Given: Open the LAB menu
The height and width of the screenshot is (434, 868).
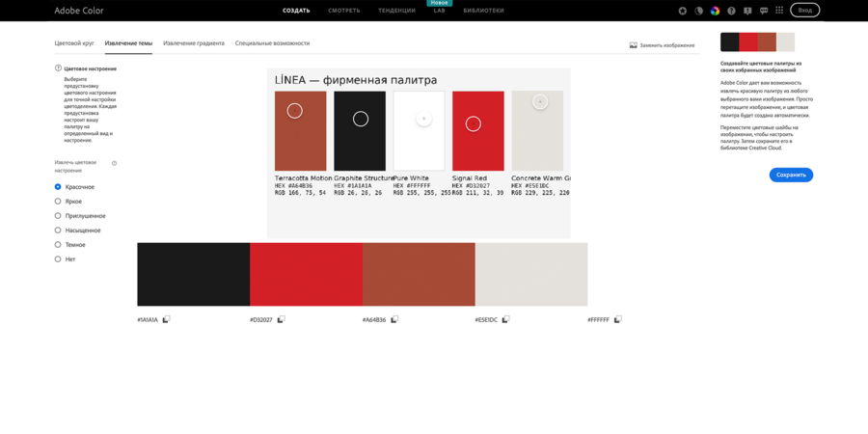Looking at the screenshot, I should 439,11.
